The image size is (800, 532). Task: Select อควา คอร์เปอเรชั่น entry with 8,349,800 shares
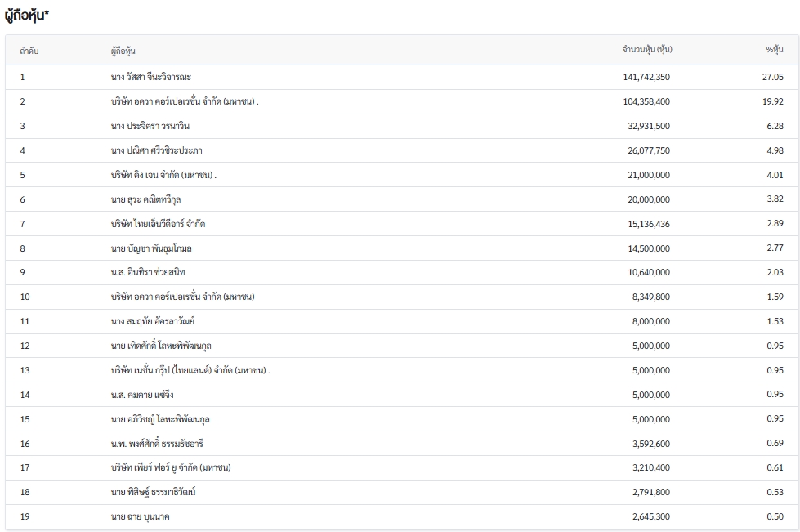point(182,297)
